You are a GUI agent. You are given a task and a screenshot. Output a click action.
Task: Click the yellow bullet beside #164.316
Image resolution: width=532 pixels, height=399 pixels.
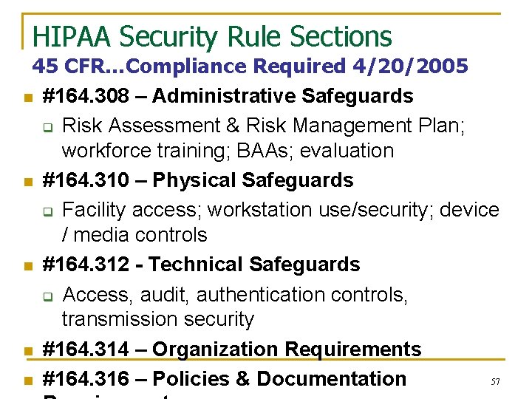(27, 381)
